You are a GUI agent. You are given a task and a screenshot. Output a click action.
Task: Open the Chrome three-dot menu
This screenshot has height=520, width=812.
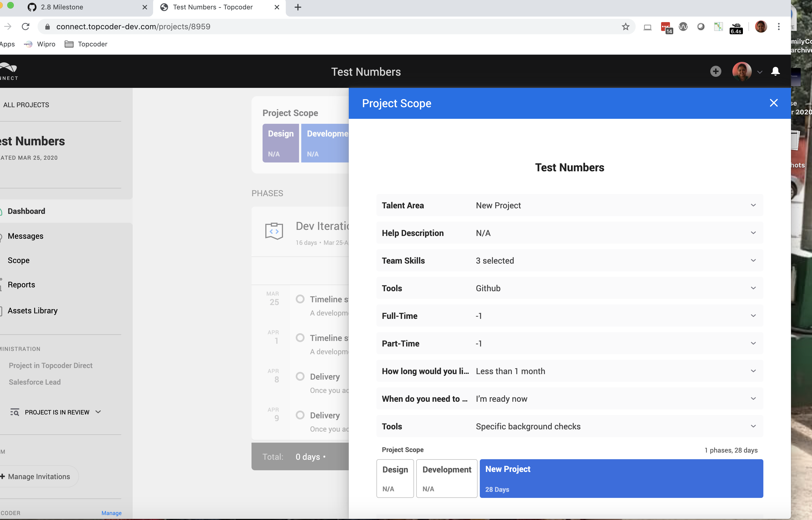coord(779,27)
